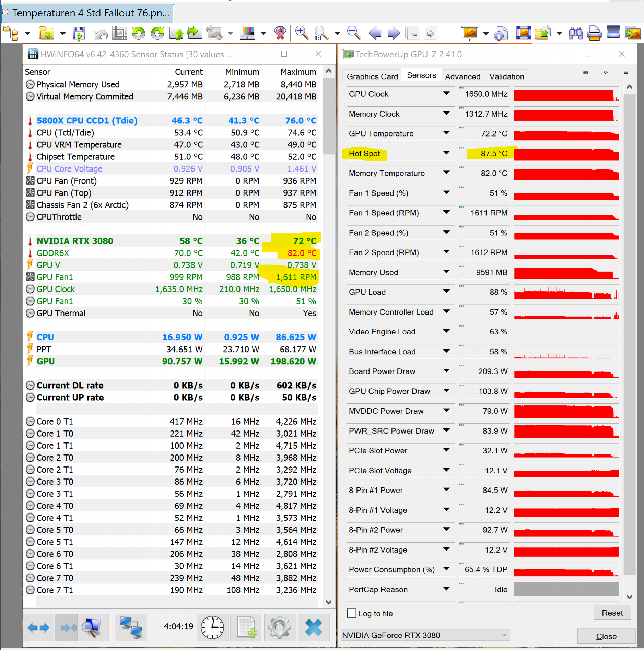Open NVIDIA GeForce RTX 3080 device selector

pyautogui.click(x=425, y=635)
